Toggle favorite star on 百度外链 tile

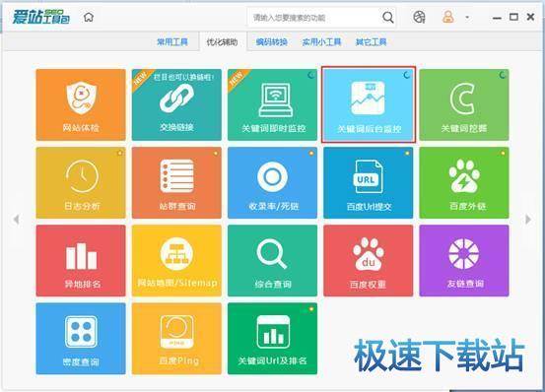[x=503, y=153]
